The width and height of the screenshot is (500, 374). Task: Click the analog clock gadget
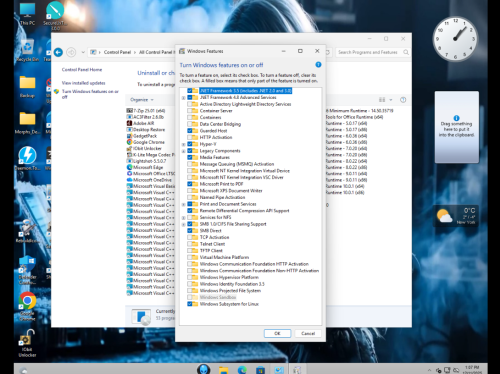click(455, 39)
